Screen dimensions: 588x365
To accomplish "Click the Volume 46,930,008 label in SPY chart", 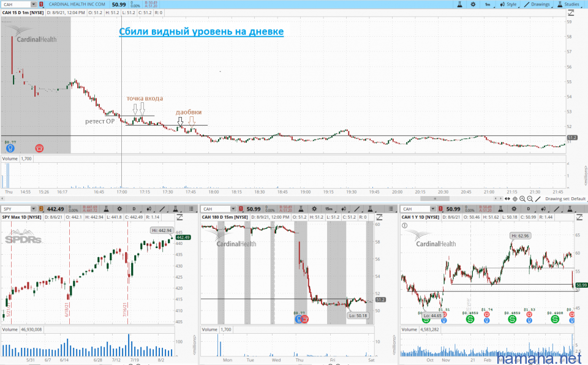I will 22,329.
